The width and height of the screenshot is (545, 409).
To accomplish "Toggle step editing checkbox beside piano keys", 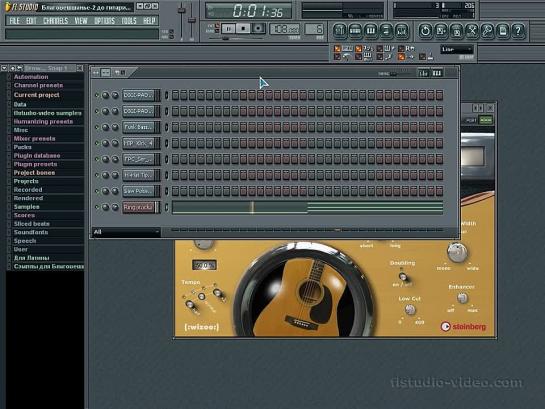I will (x=358, y=57).
